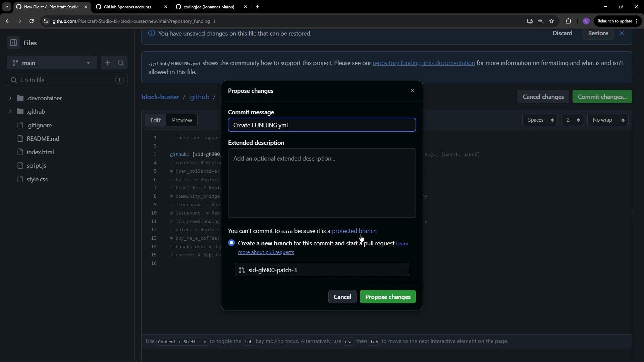This screenshot has height=362, width=644.
Task: Open the Relaunch to update menu
Action: tap(618, 21)
